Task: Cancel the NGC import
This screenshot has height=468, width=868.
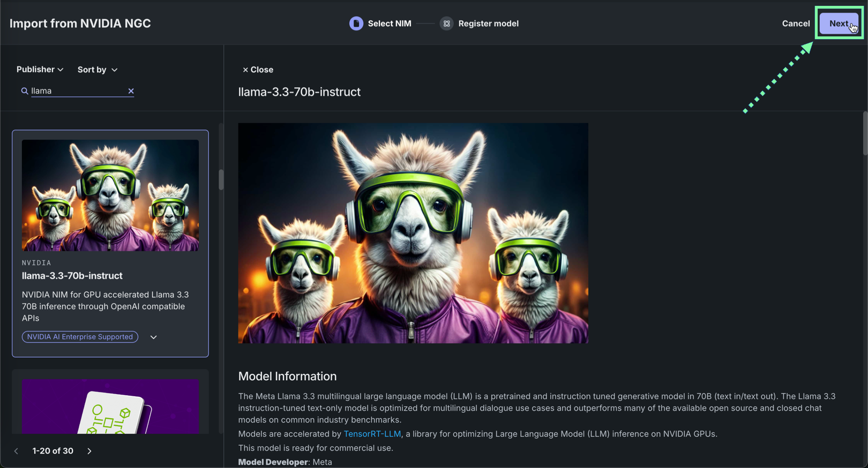Action: coord(796,24)
